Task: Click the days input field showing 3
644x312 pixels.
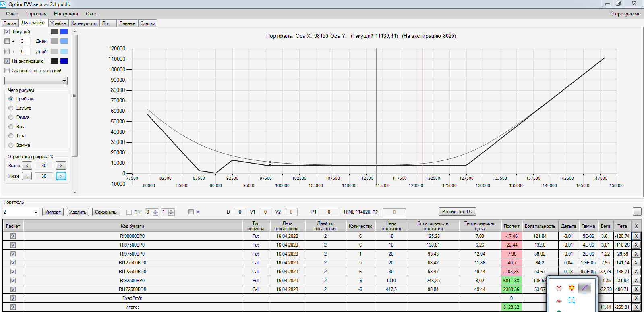Action: [25, 41]
